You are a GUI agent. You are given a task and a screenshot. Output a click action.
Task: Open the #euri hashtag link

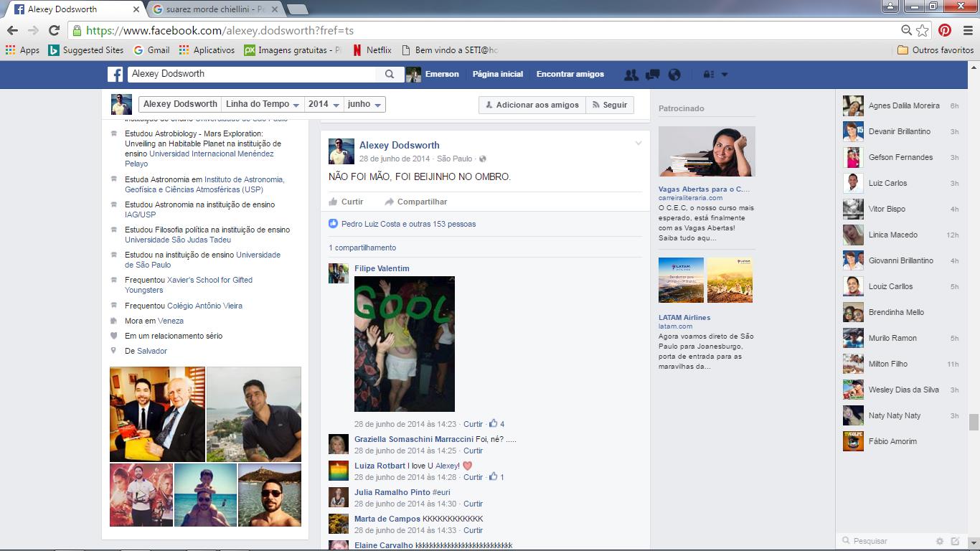(x=441, y=492)
